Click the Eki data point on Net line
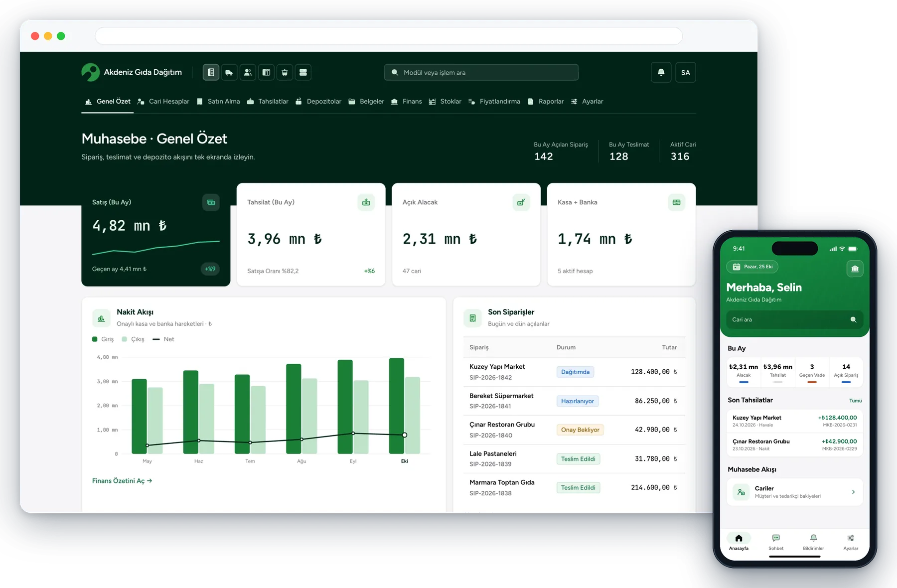The width and height of the screenshot is (897, 588). [x=405, y=435]
